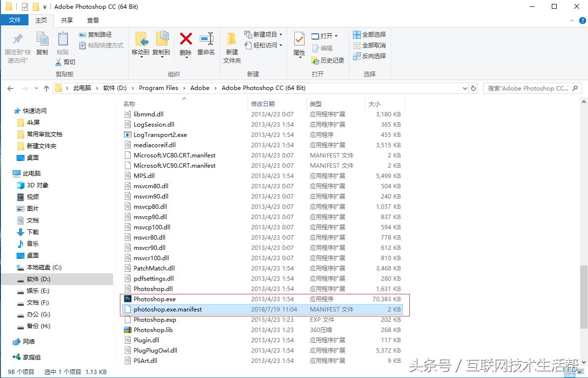Screen dimensions: 588x378
Task: Click Select none (全部取消)
Action: 370,45
